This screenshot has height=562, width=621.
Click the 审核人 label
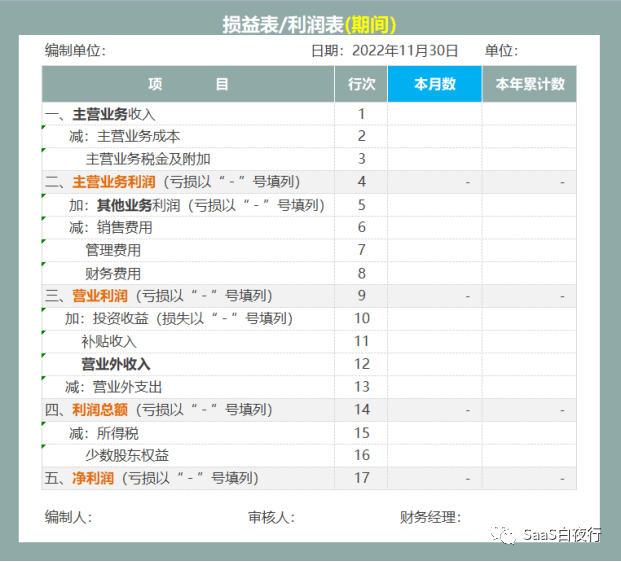pos(271,517)
